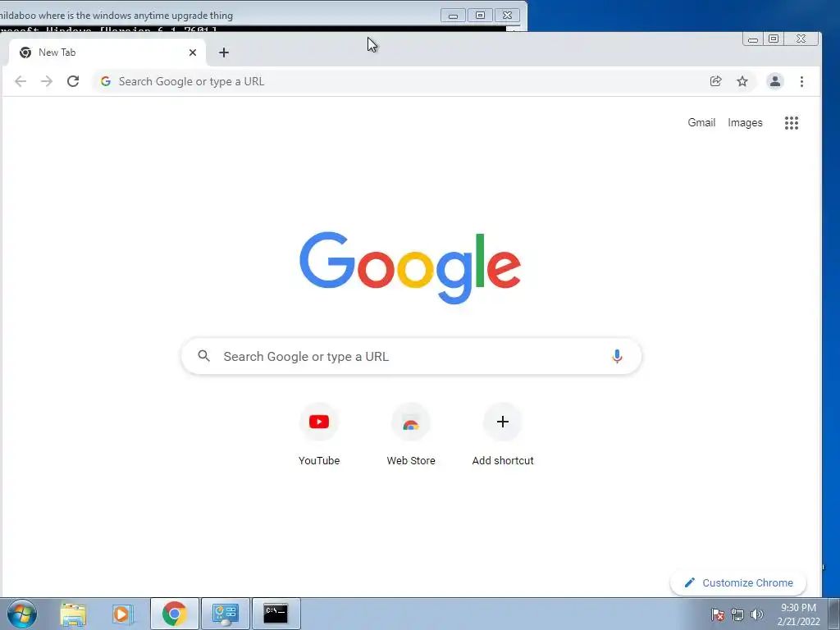Open the Chrome profile avatar

pos(774,81)
